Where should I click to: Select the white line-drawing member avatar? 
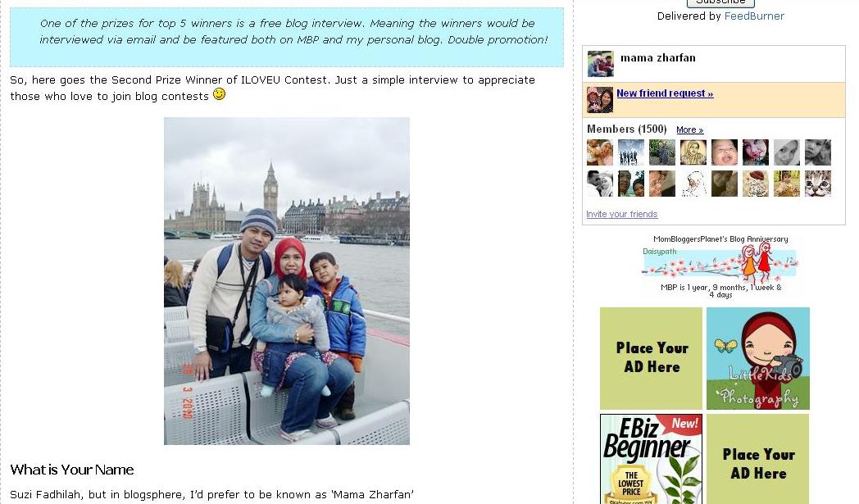point(693,184)
